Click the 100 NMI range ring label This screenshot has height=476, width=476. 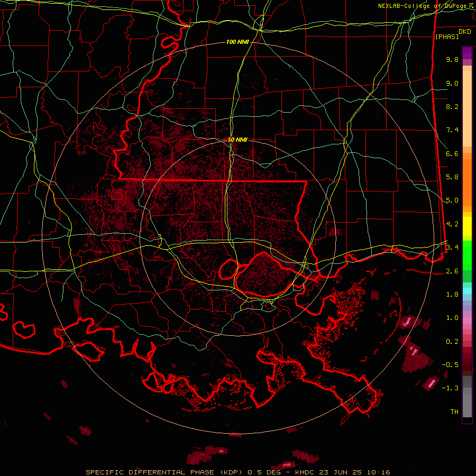pos(237,42)
